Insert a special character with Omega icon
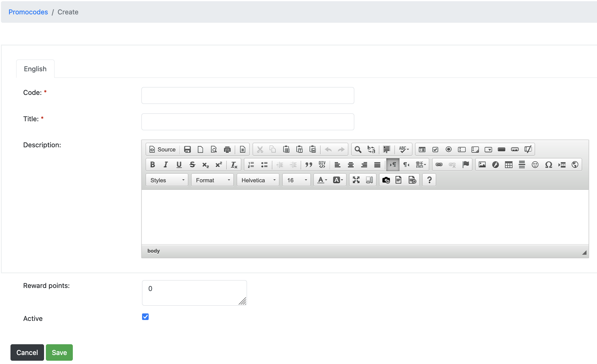Viewport: 597px width, 364px height. coord(548,165)
